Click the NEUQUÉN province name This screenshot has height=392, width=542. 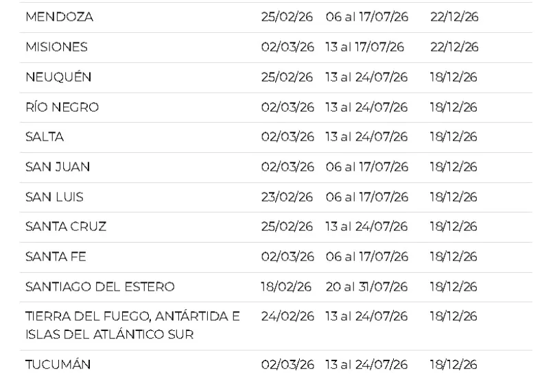[58, 78]
